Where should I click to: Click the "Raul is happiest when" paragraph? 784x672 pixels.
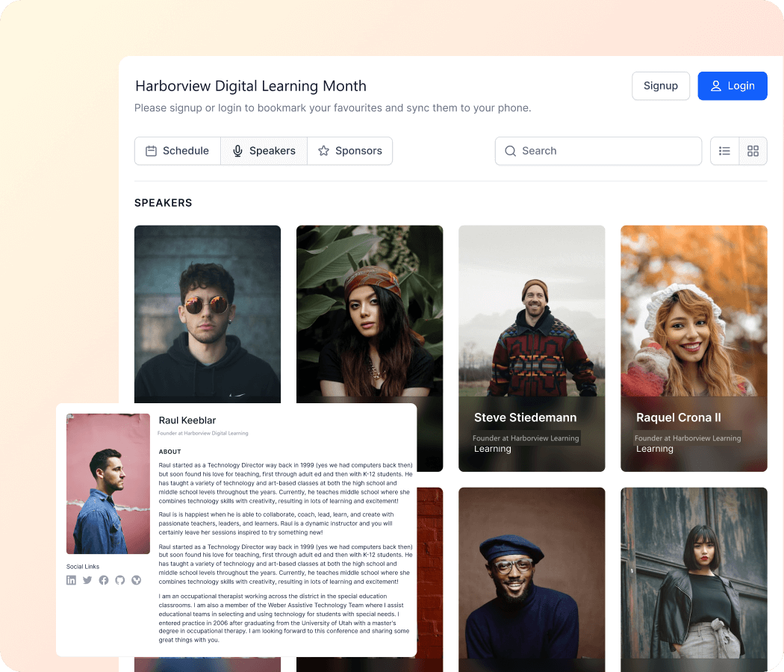[276, 523]
